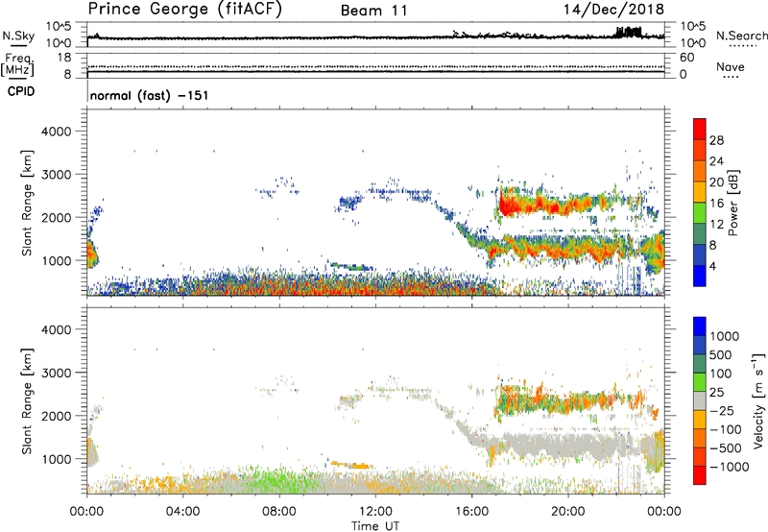Select the '16:00' time axis label

pos(471,512)
